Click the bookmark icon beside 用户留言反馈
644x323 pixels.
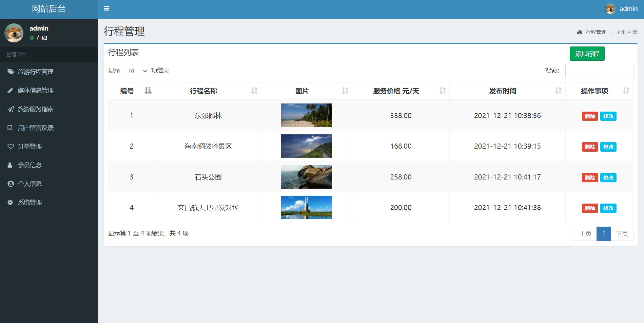pyautogui.click(x=10, y=128)
